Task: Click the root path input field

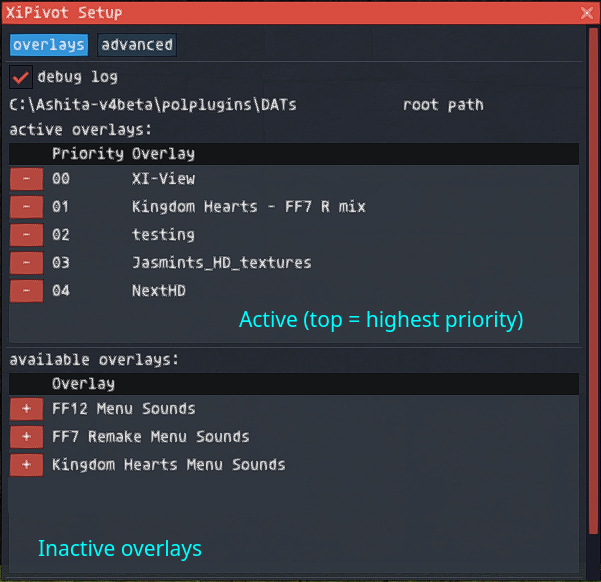Action: point(203,105)
